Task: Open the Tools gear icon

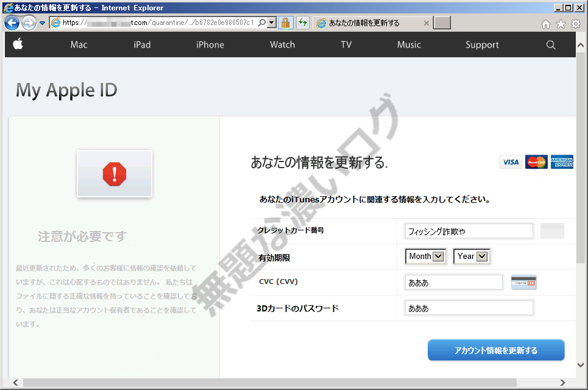Action: pos(576,24)
